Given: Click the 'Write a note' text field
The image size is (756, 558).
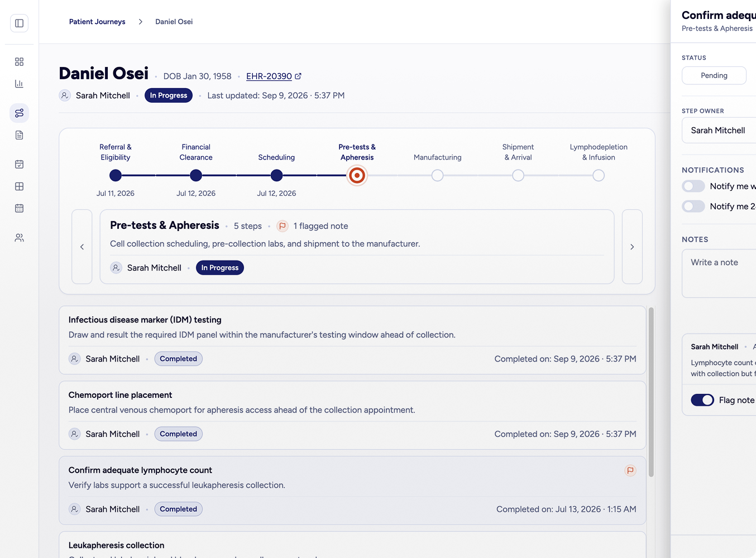Looking at the screenshot, I should coord(719,273).
